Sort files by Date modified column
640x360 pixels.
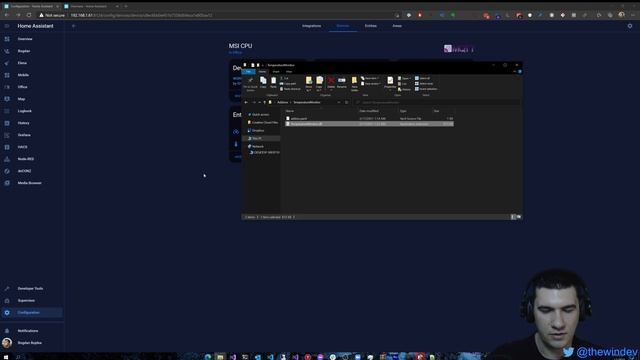369,111
